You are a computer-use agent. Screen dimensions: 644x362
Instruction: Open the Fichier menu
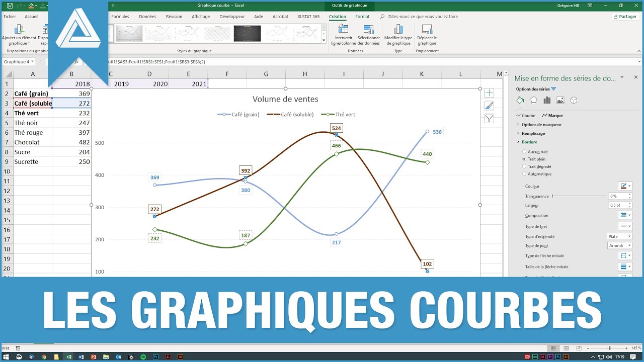(10, 17)
